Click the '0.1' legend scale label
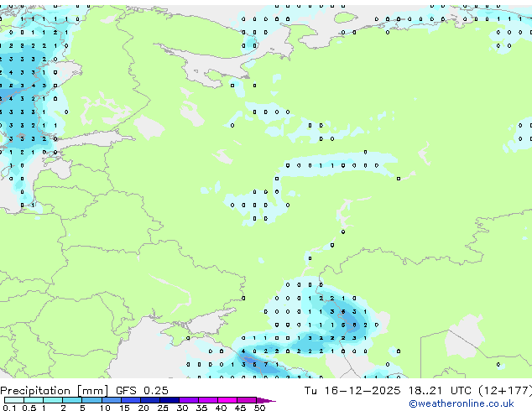The height and width of the screenshot is (411, 532). tap(9, 408)
